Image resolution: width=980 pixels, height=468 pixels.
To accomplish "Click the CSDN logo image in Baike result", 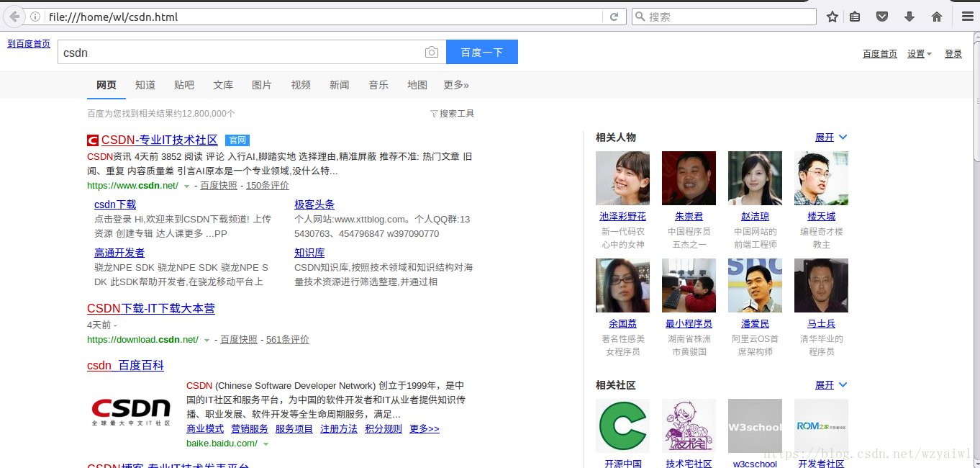I will (131, 412).
